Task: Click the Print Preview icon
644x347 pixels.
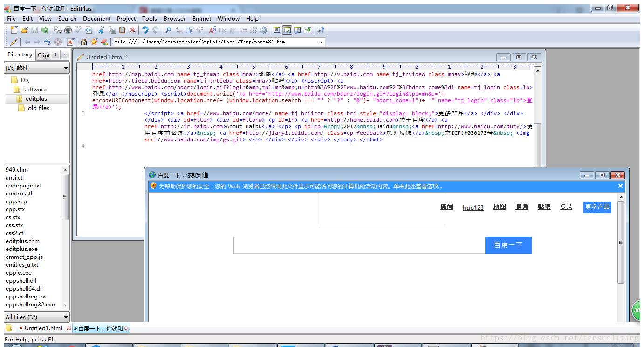Action: (57, 30)
